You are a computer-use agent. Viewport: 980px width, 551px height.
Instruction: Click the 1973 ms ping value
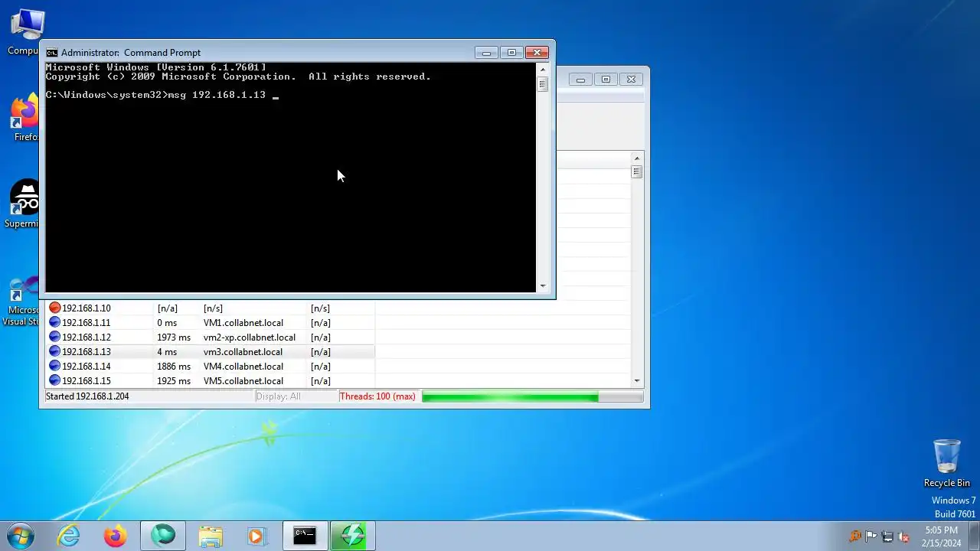coord(174,337)
